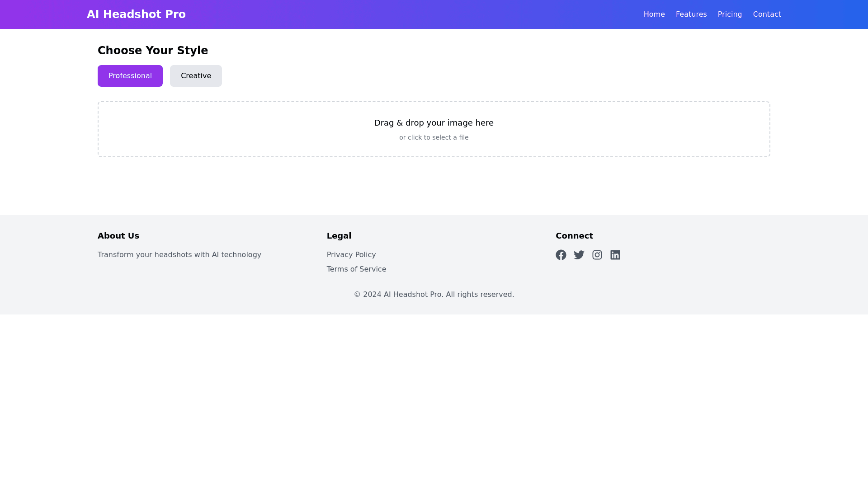Image resolution: width=868 pixels, height=488 pixels.
Task: View the Terms of Service link
Action: pyautogui.click(x=356, y=269)
